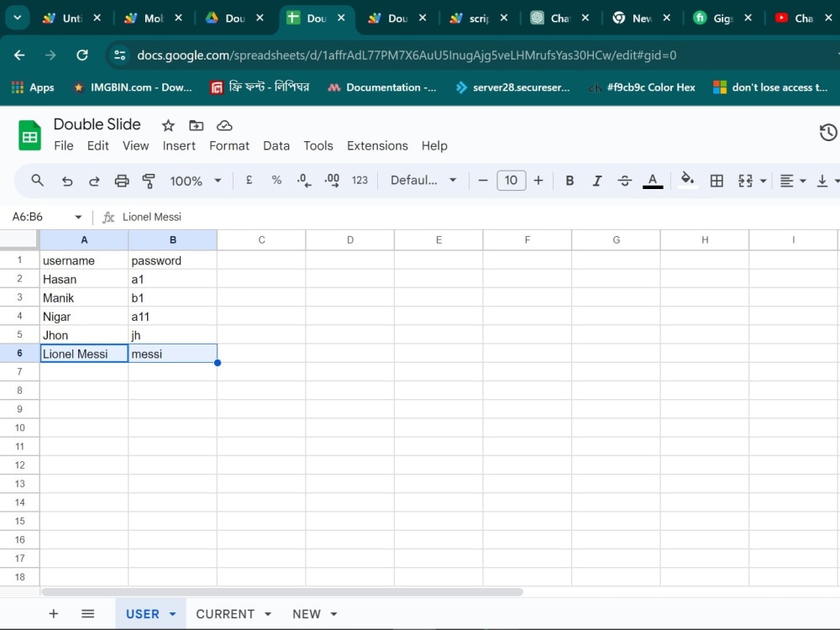Open the vertical align option
This screenshot has width=840, height=630.
(x=822, y=181)
